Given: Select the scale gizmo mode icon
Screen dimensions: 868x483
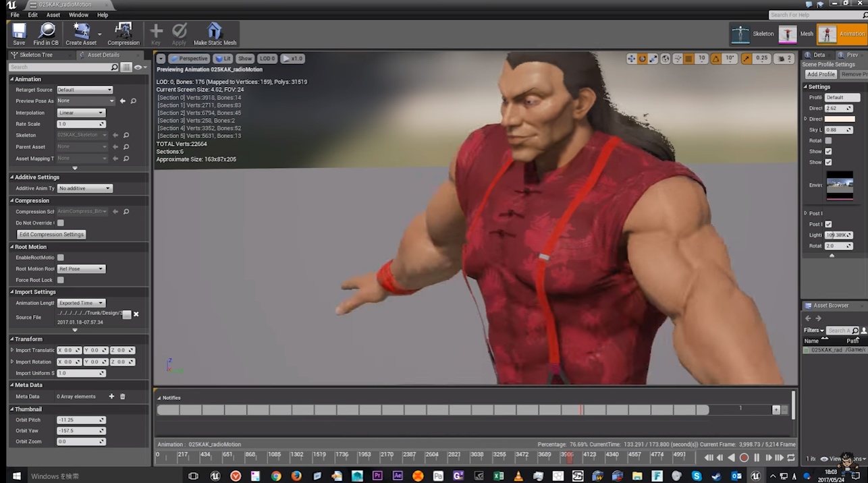Looking at the screenshot, I should point(653,59).
